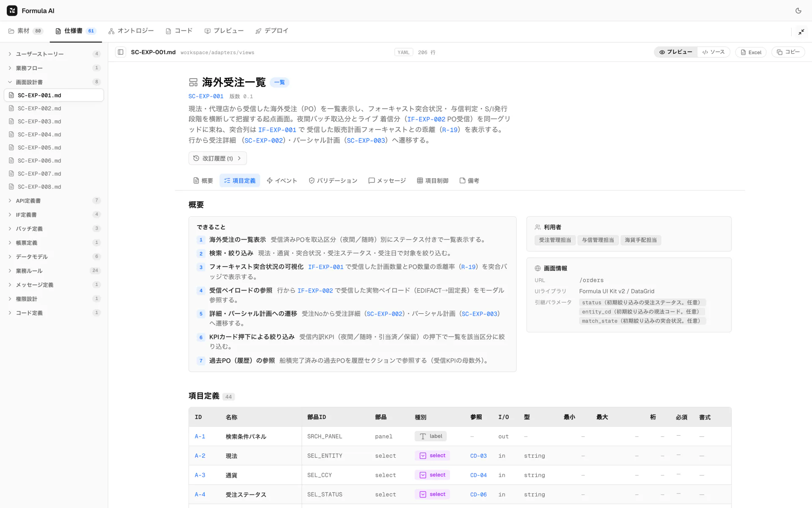812x508 pixels.
Task: Expand the 権限設計 tree section
Action: coord(54,299)
